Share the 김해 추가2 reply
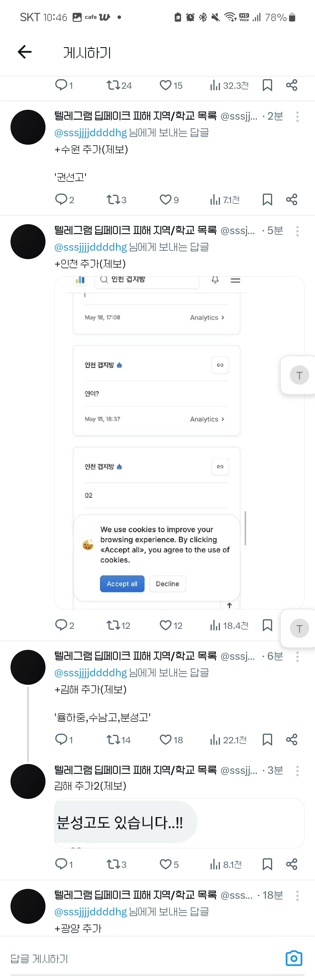315x980 pixels. (292, 864)
